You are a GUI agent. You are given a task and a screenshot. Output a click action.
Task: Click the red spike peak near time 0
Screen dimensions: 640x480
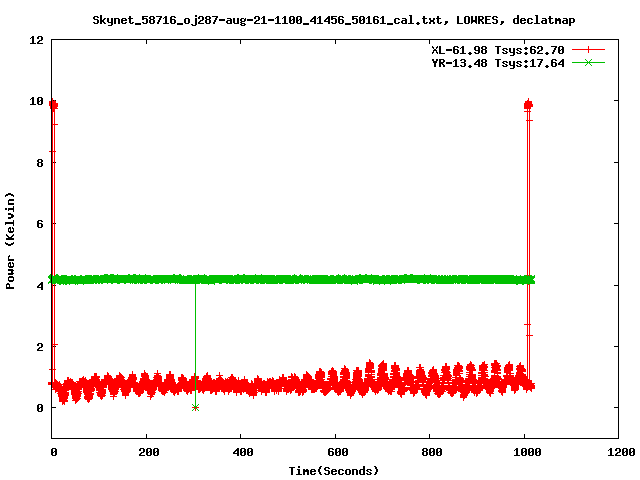53,105
